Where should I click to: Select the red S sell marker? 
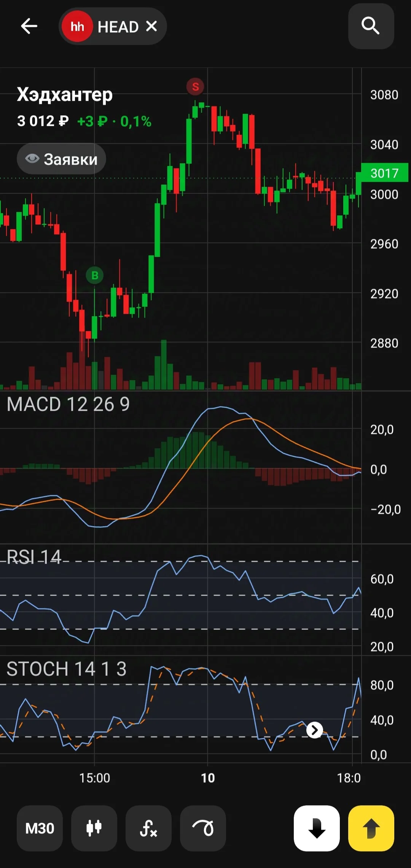195,87
